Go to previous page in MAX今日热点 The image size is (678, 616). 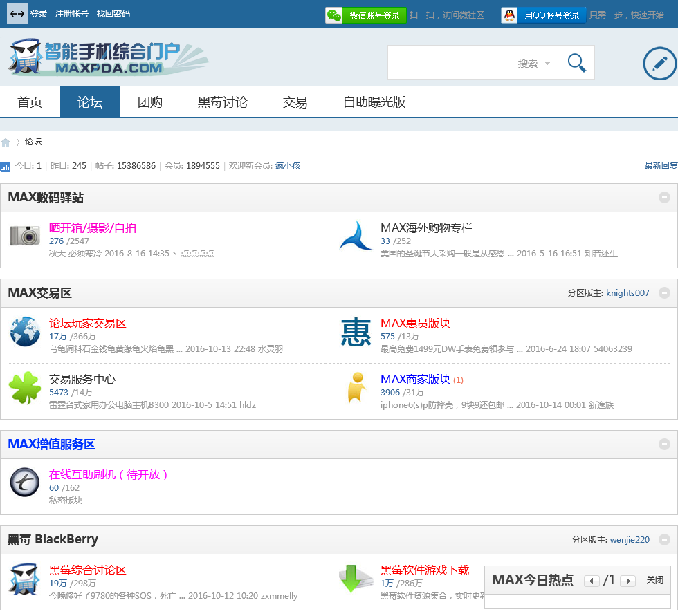591,581
